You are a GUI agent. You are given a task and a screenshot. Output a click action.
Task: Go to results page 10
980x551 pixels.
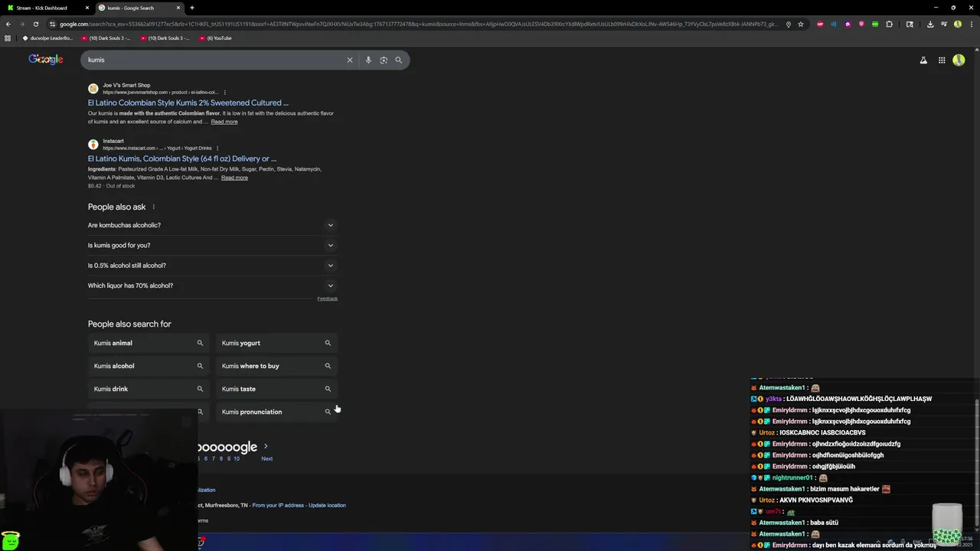point(237,458)
